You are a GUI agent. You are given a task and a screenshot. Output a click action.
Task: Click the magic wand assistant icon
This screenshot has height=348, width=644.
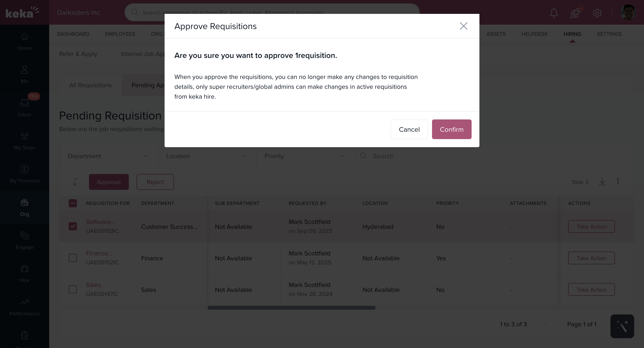coord(622,326)
